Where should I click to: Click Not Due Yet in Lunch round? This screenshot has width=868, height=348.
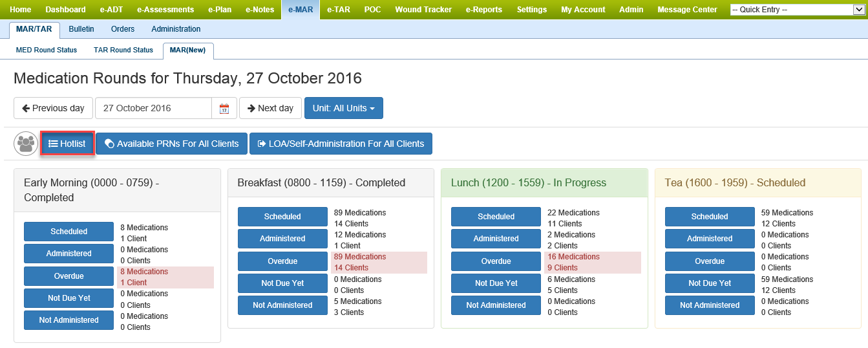click(x=496, y=283)
